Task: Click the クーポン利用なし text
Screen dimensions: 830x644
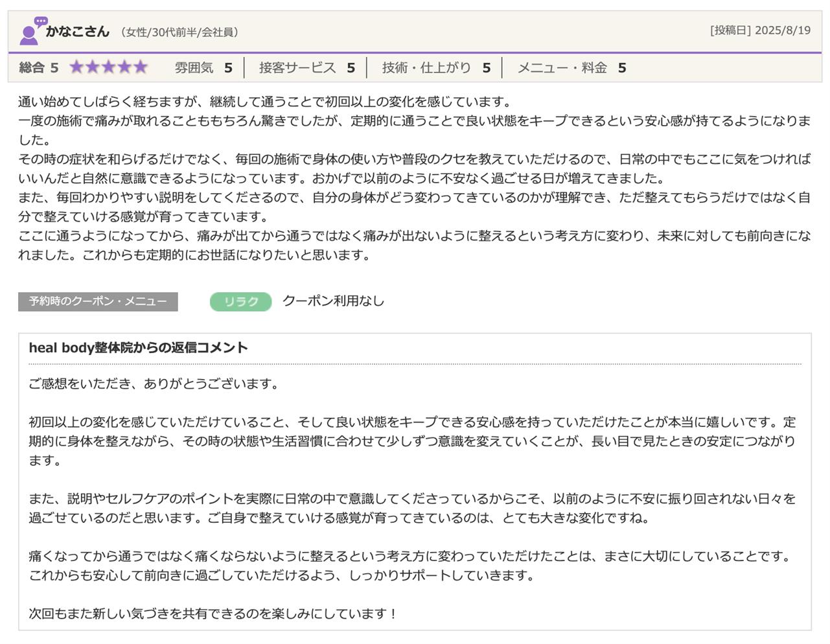Action: click(333, 301)
